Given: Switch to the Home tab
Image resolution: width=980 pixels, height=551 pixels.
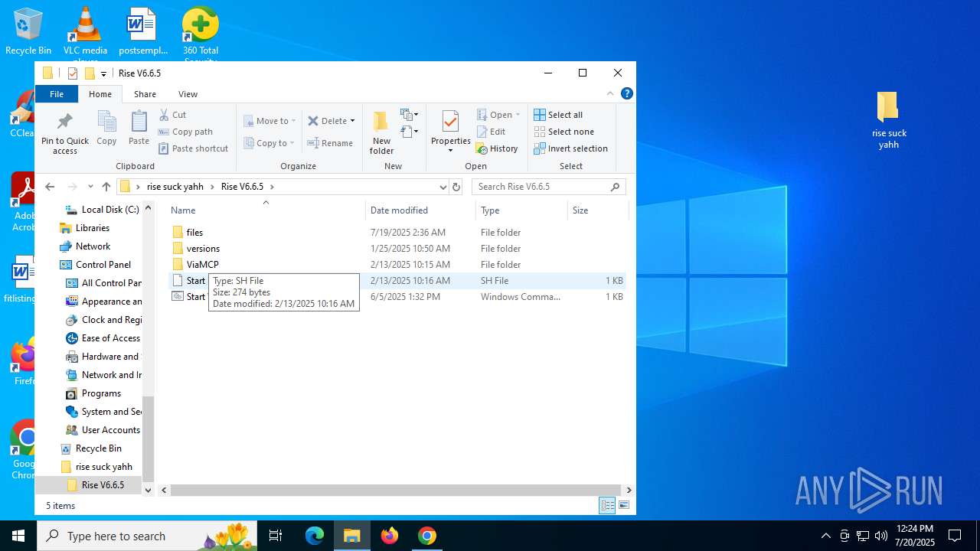Looking at the screenshot, I should tap(100, 94).
